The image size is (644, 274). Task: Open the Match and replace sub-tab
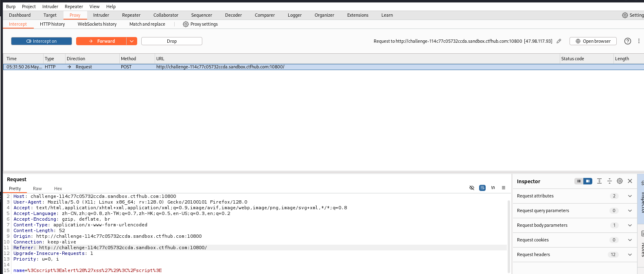click(x=147, y=24)
